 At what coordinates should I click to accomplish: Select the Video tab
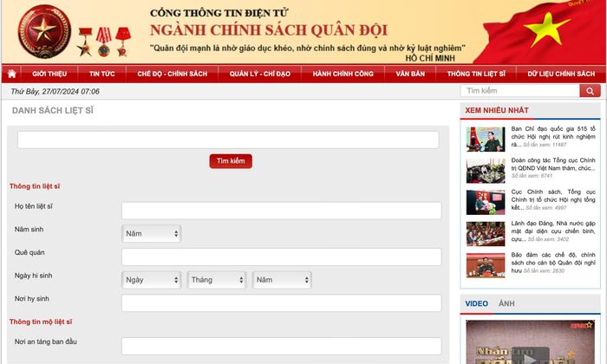(477, 303)
